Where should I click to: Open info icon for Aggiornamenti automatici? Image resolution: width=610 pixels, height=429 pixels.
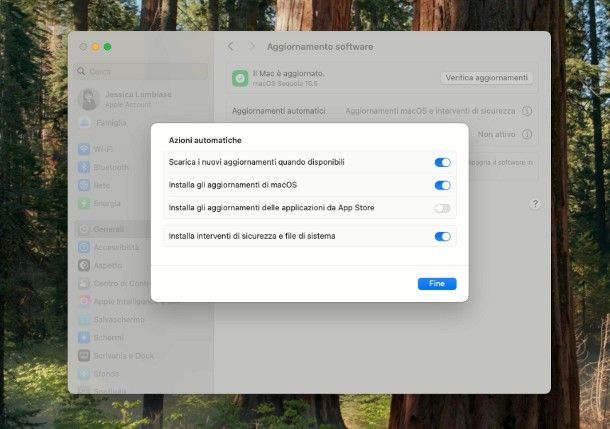[527, 111]
